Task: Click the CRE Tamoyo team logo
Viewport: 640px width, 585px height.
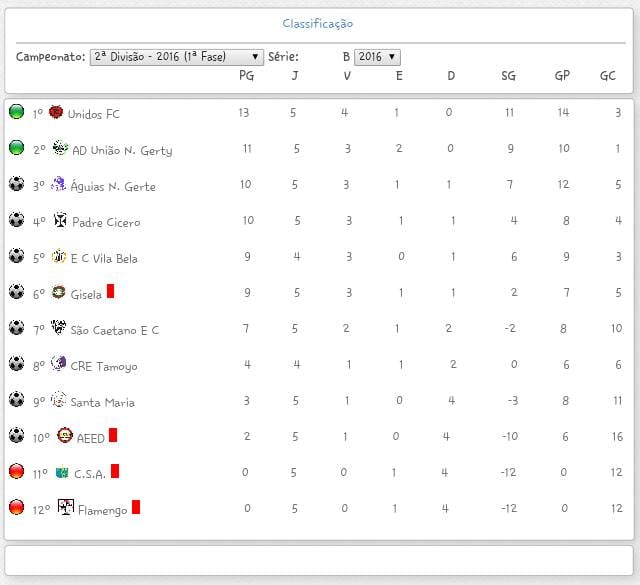Action: [58, 365]
